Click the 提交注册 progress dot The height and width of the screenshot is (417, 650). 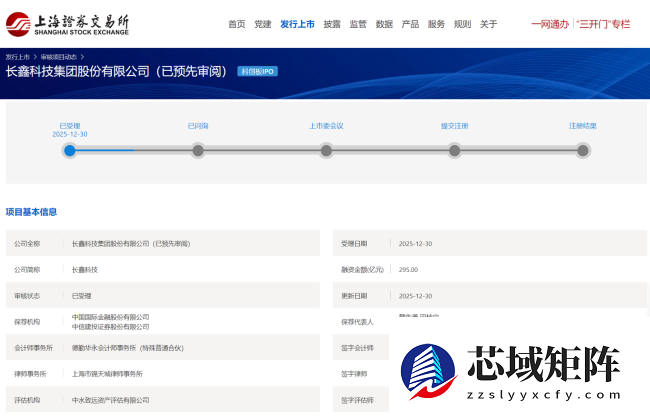tap(455, 150)
